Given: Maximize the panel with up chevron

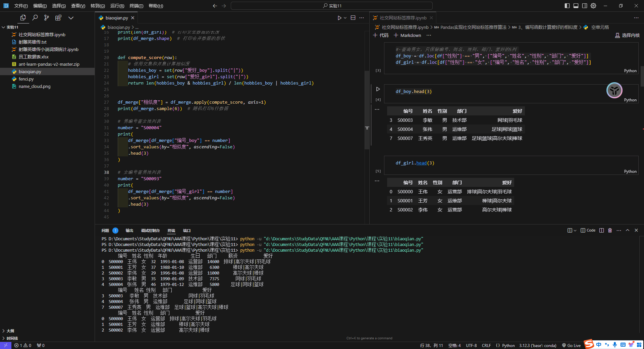Looking at the screenshot, I should click(x=628, y=230).
